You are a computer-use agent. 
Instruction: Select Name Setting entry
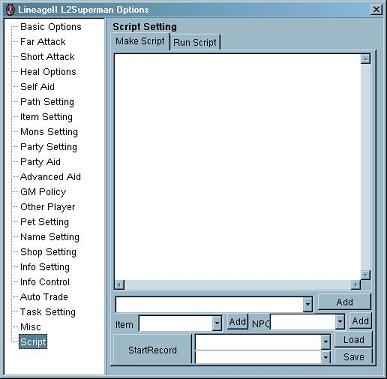(x=50, y=237)
